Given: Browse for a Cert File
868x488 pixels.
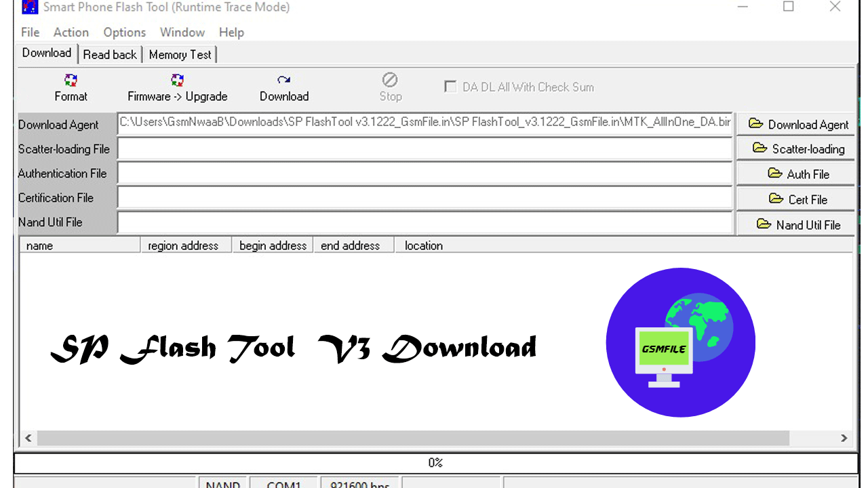Looking at the screenshot, I should [x=797, y=199].
